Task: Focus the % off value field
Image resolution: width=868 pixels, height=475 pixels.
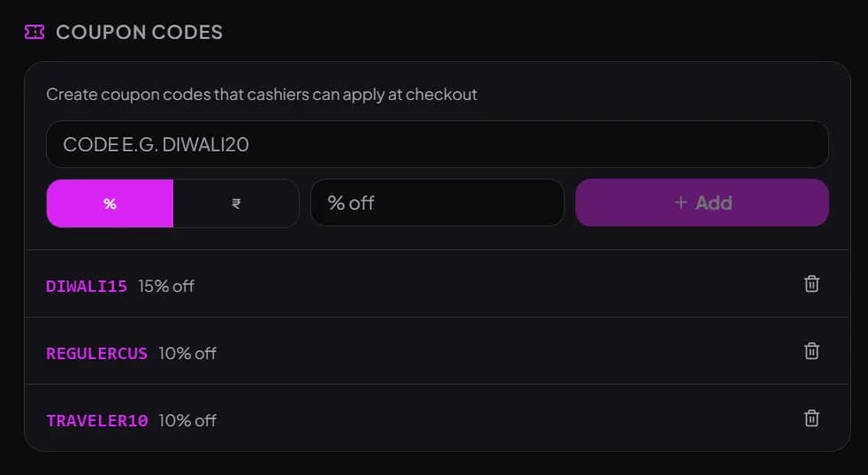Action: click(x=438, y=203)
